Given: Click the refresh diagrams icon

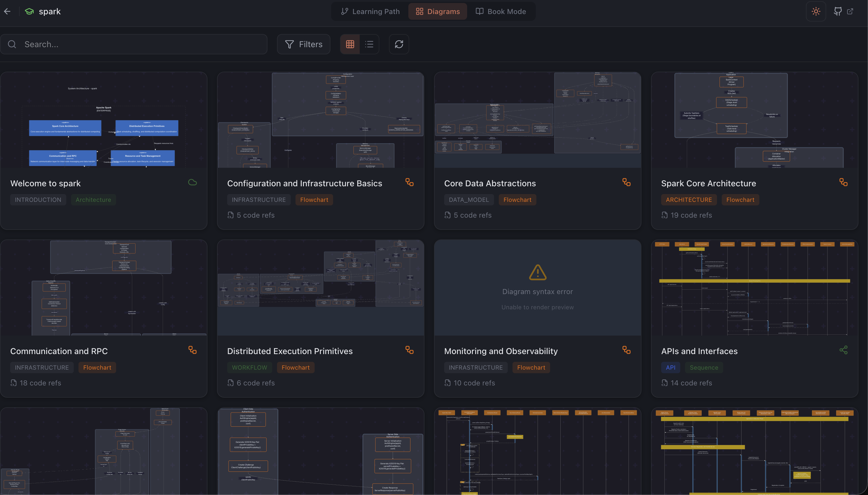Looking at the screenshot, I should (399, 44).
